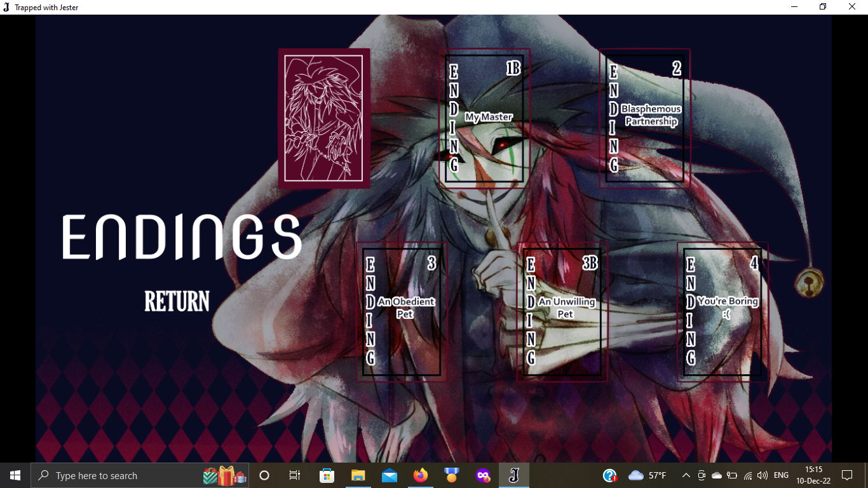
Task: Open the Mail app
Action: coord(390,475)
